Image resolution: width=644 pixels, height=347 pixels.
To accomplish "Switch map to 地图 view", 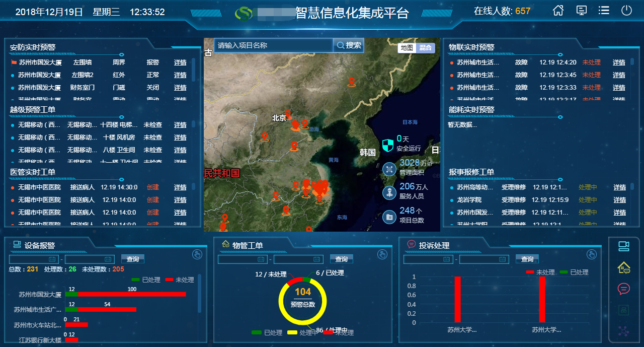I will [407, 47].
